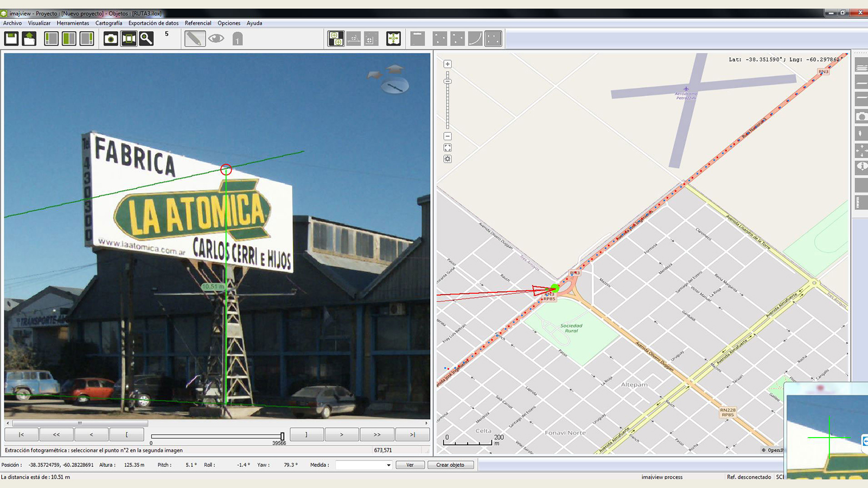
Task: Click the [ bracket start marker button
Action: click(126, 434)
